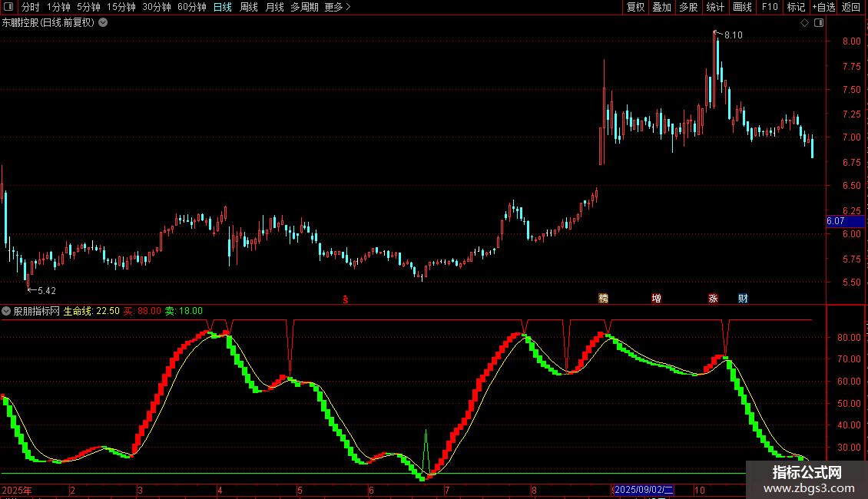Screen dimensions: 868x499
Task: Click the month 4 label on time axis
Action: (220, 490)
